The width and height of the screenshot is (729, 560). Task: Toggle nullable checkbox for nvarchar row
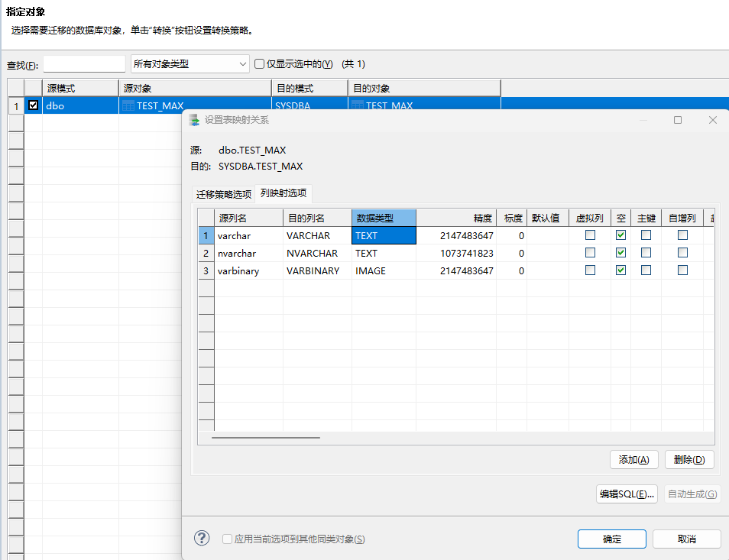coord(620,253)
